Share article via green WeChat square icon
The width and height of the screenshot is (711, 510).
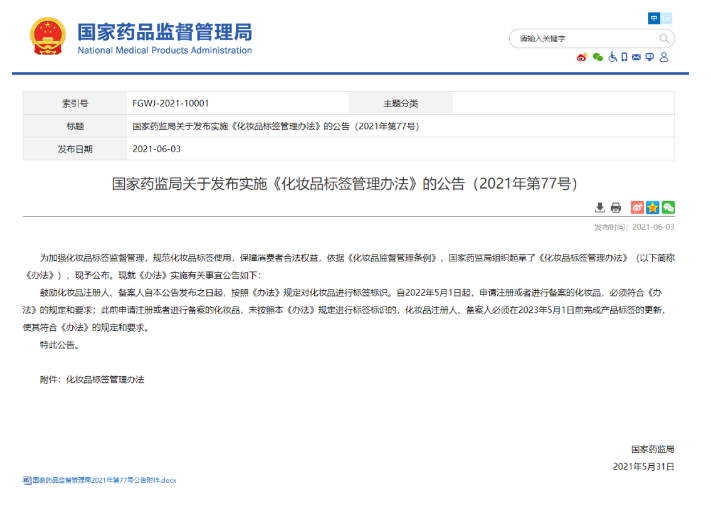point(668,207)
